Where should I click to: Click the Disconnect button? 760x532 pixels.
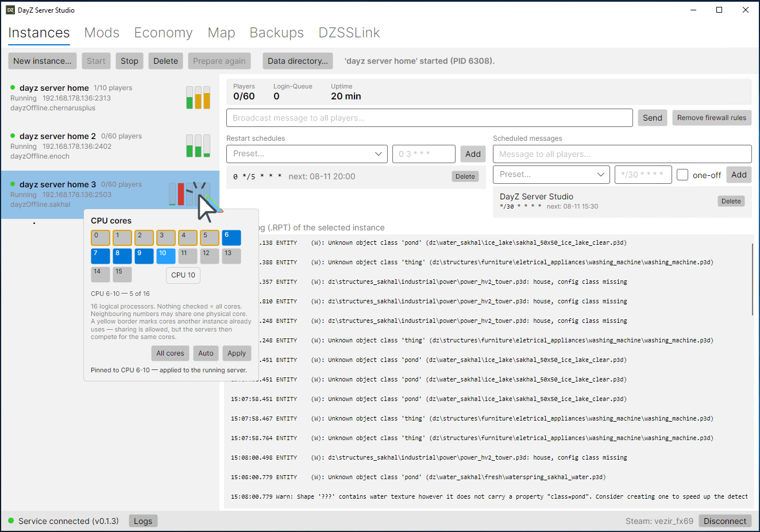tap(725, 521)
